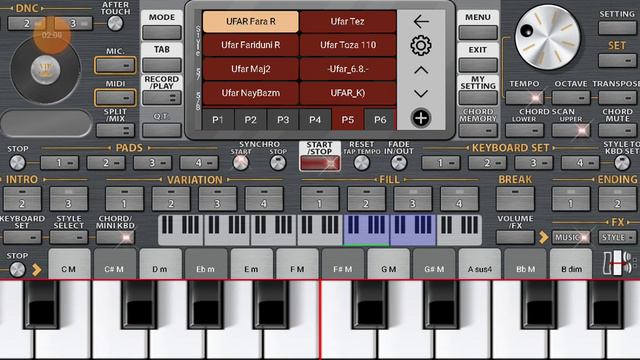The height and width of the screenshot is (360, 640).
Task: Go up with the style list up chevron
Action: point(421,70)
